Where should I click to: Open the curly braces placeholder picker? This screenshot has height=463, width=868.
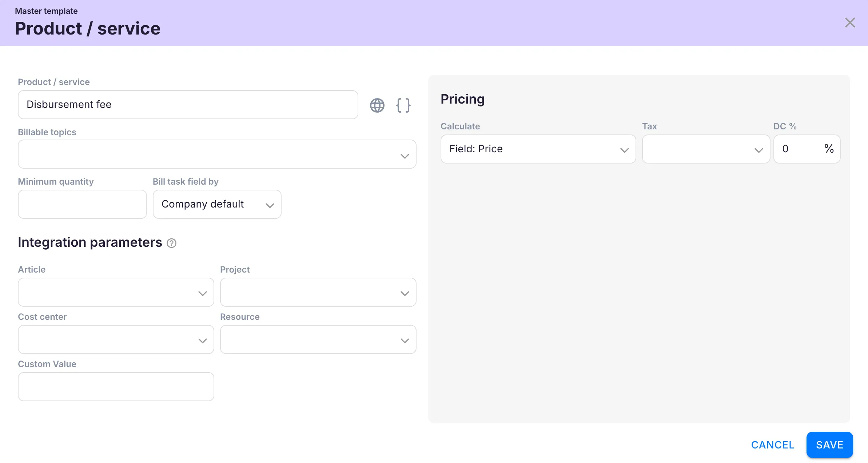pyautogui.click(x=403, y=105)
